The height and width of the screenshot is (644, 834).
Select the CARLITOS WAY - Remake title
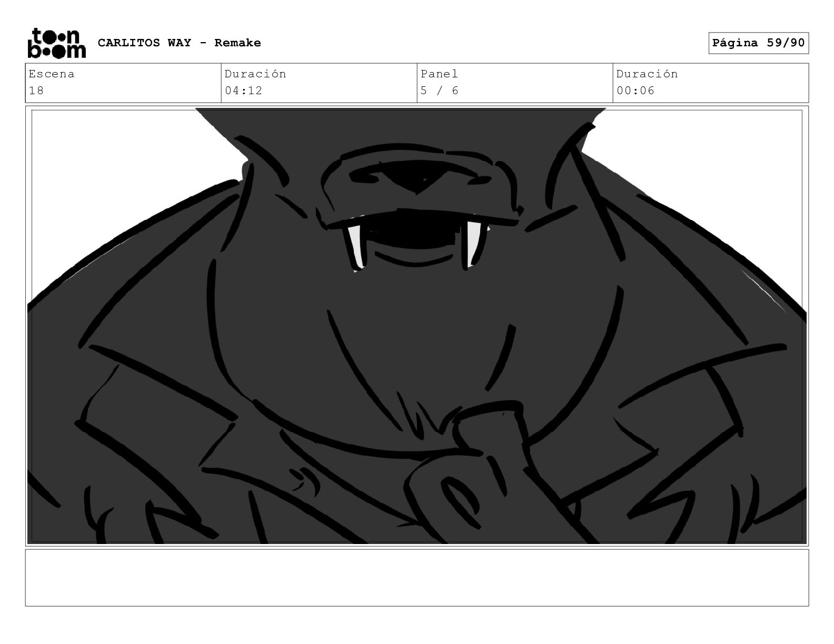[x=180, y=43]
